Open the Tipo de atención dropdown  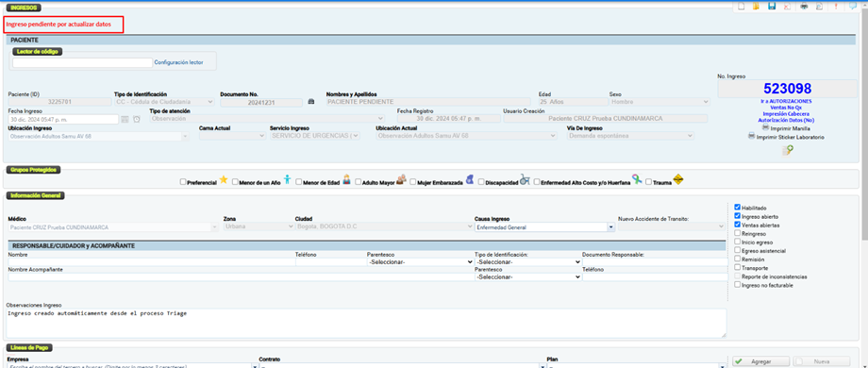tap(267, 119)
